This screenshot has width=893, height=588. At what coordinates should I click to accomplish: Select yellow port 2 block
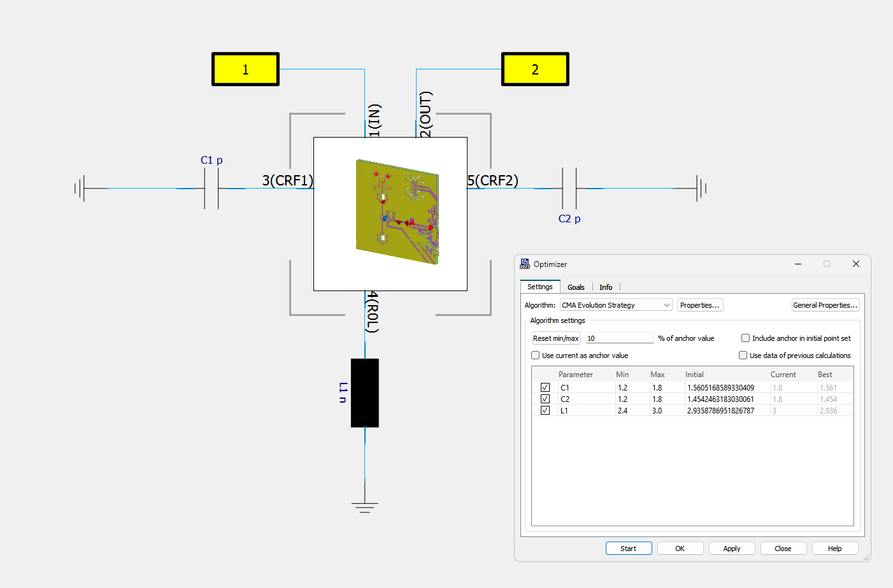tap(535, 69)
